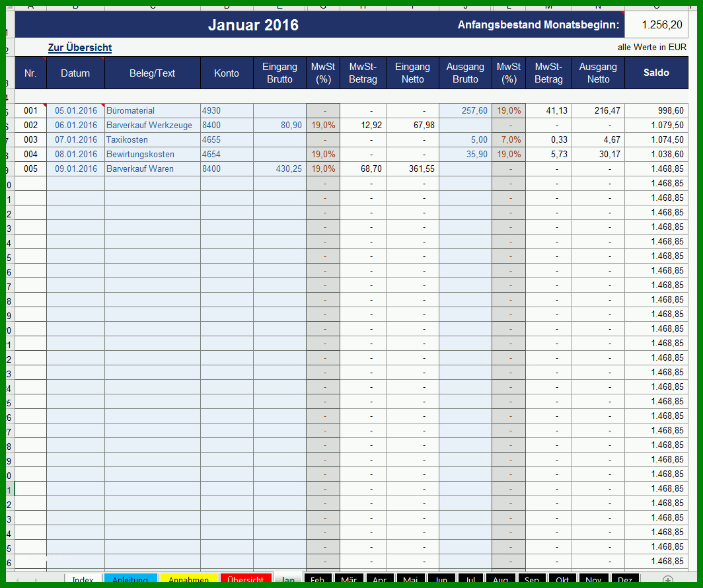Switch to the Index sheet tab
The height and width of the screenshot is (588, 703).
pos(83,579)
